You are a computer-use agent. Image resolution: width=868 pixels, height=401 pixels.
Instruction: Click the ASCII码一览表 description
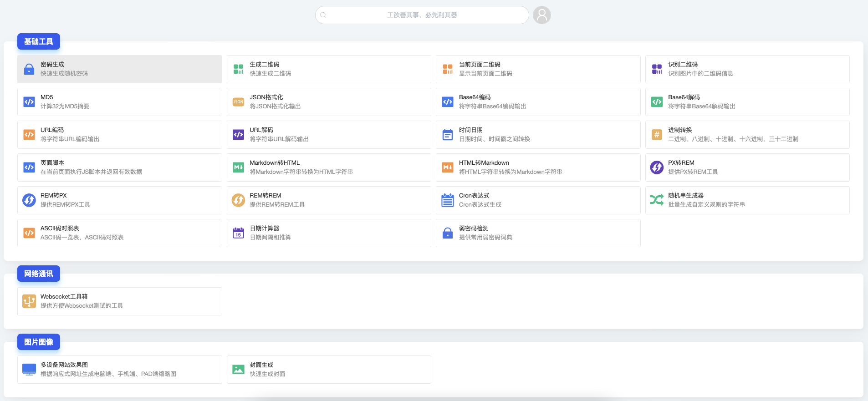pyautogui.click(x=82, y=238)
